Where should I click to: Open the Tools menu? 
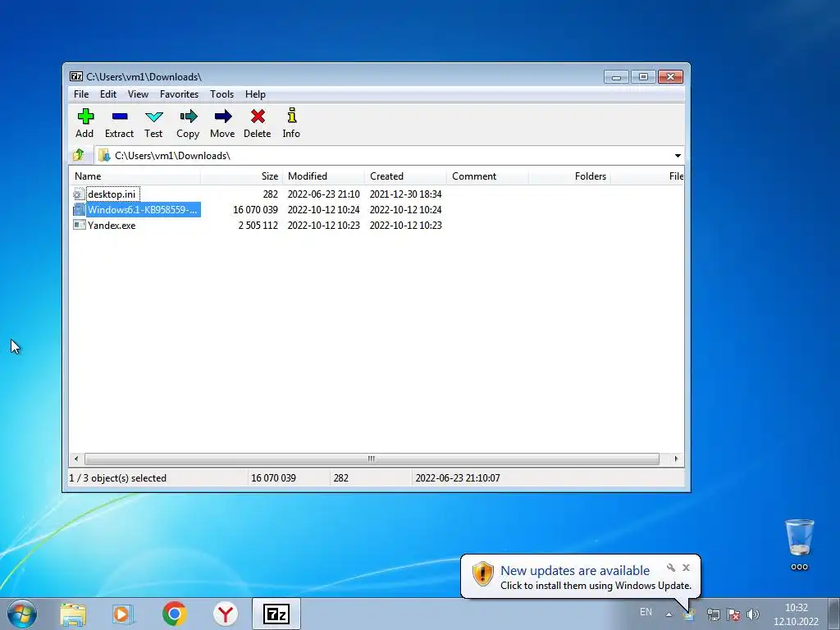pos(221,94)
